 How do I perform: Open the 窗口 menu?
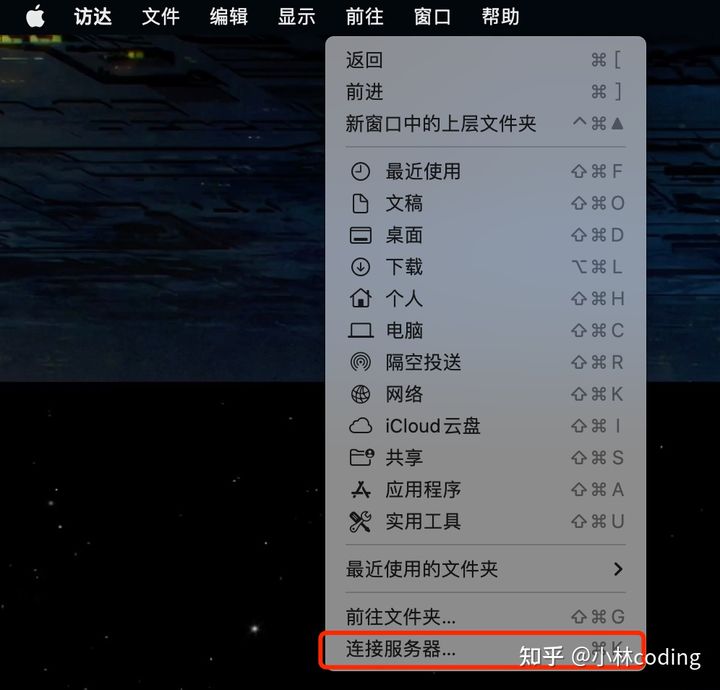433,17
